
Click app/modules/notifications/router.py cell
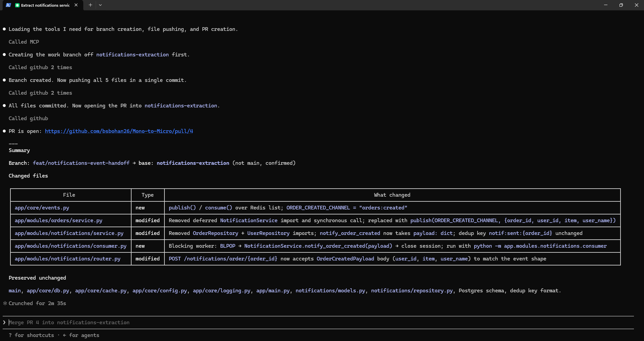pos(67,259)
